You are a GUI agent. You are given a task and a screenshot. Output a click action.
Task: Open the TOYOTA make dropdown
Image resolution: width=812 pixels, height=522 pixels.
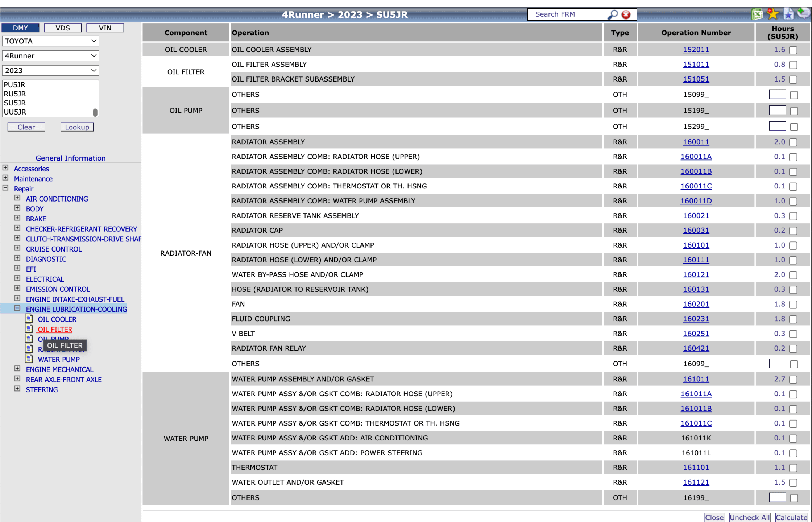[x=50, y=41]
